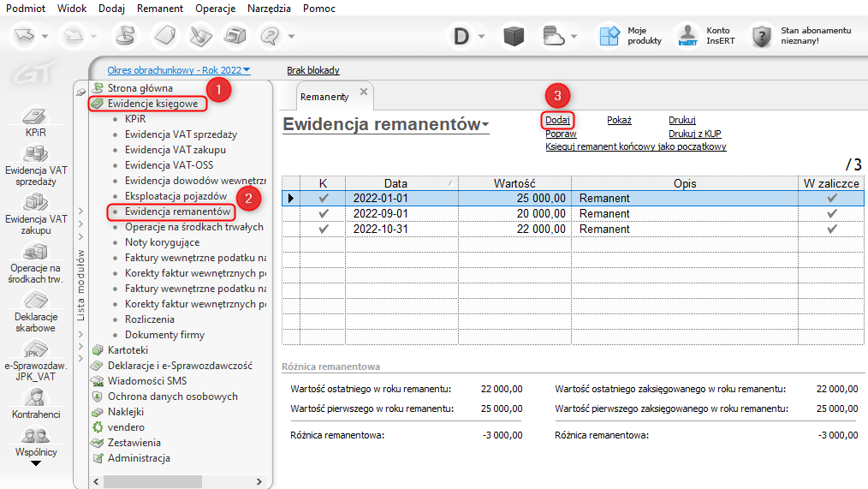The height and width of the screenshot is (489, 868).
Task: Click the dark cube toolbar icon
Action: click(514, 37)
